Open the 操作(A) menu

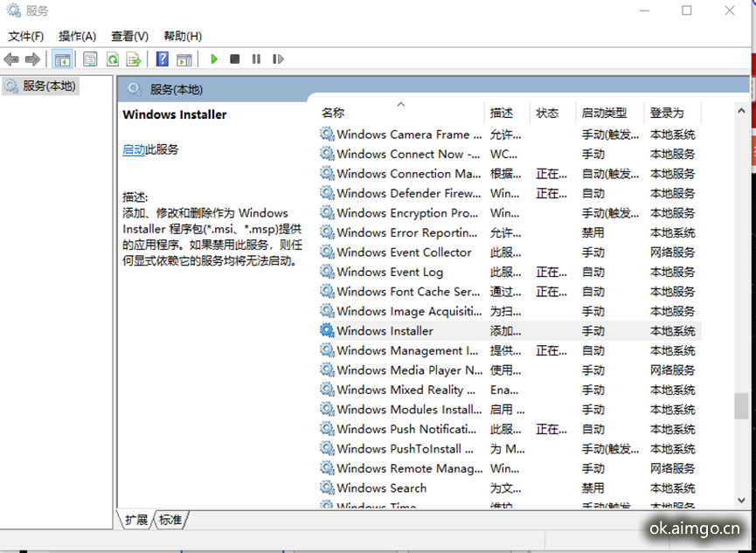point(77,36)
